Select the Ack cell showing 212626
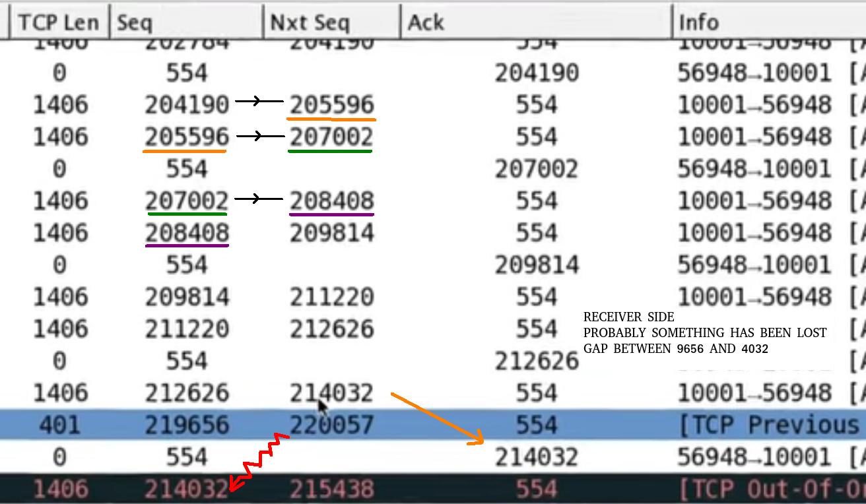The height and width of the screenshot is (504, 866). [537, 361]
